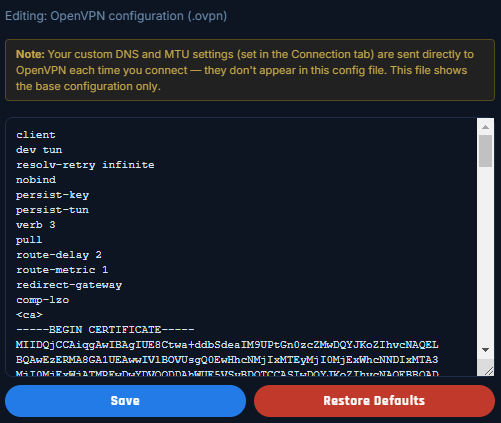This screenshot has width=501, height=423.
Task: Click the yellow DNS and MTU note box
Action: pos(250,70)
